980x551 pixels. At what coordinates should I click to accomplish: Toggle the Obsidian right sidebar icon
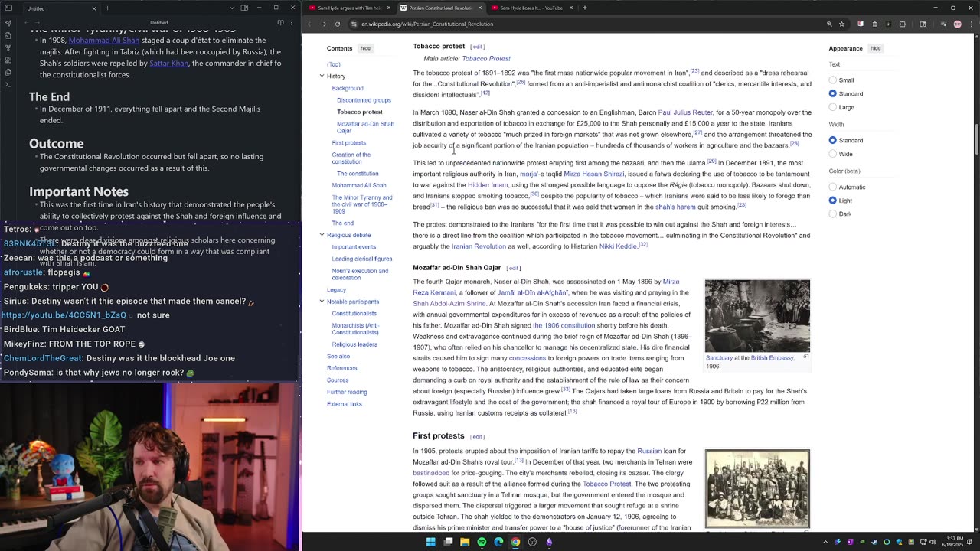pos(244,8)
